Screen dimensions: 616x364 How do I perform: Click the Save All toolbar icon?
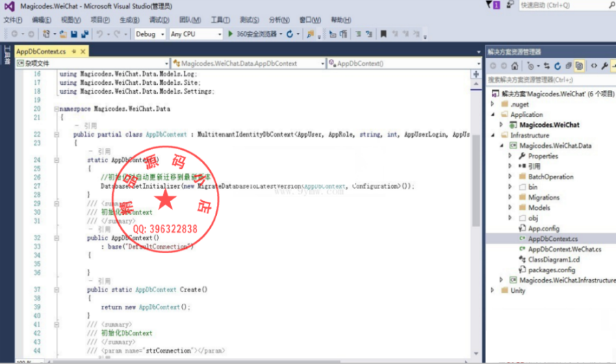pyautogui.click(x=84, y=34)
